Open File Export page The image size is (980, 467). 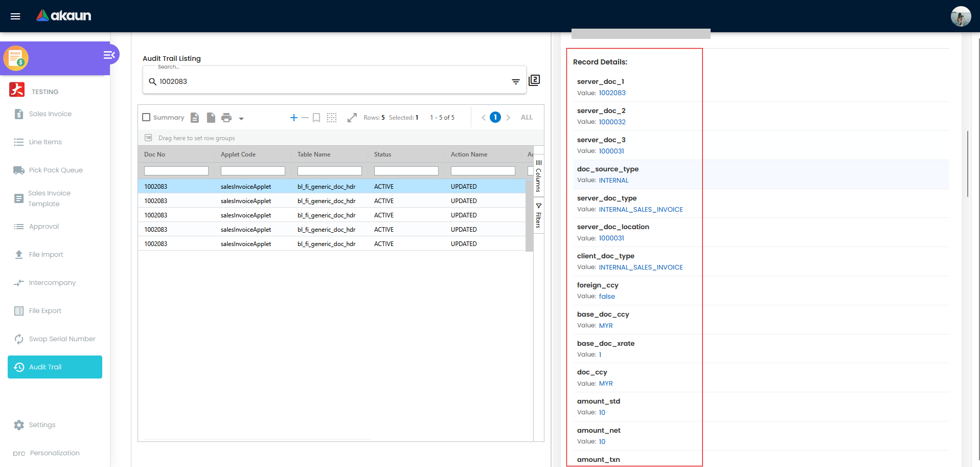pos(45,311)
